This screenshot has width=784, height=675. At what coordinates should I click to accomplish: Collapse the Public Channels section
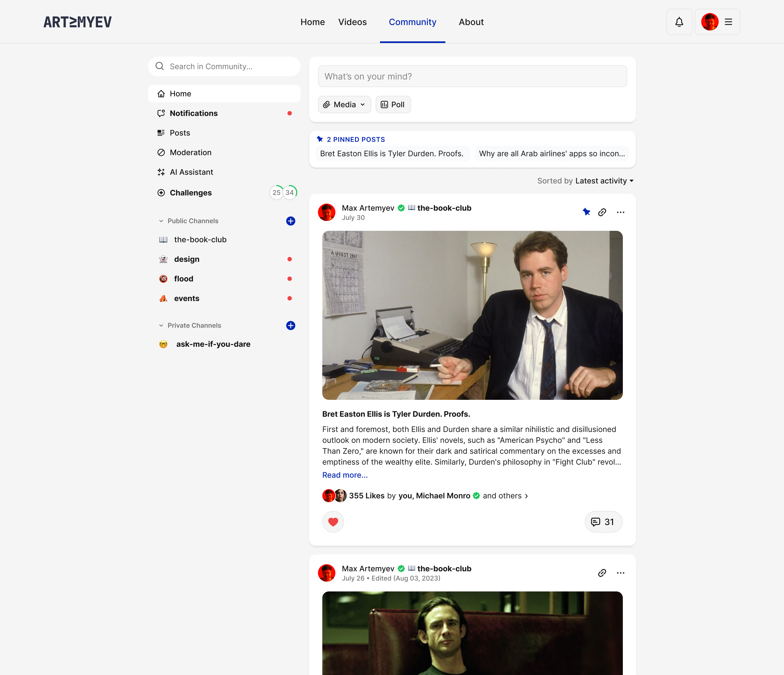point(161,221)
